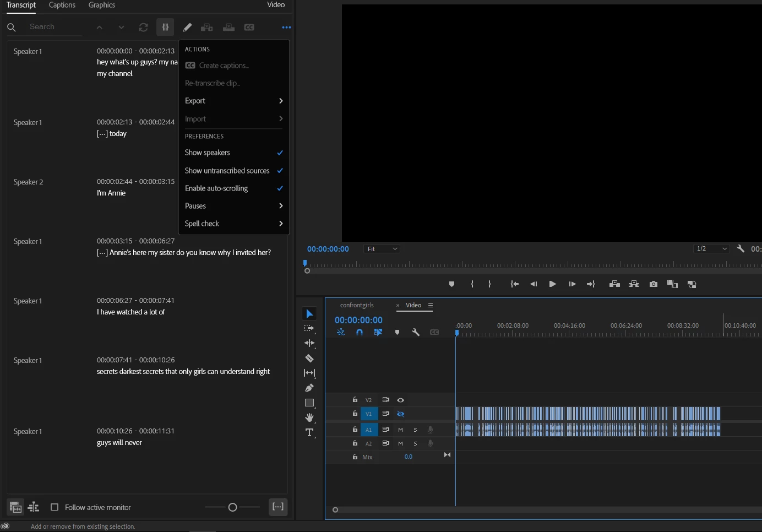762x532 pixels.
Task: Switch to the Transcript tab
Action: pyautogui.click(x=21, y=5)
